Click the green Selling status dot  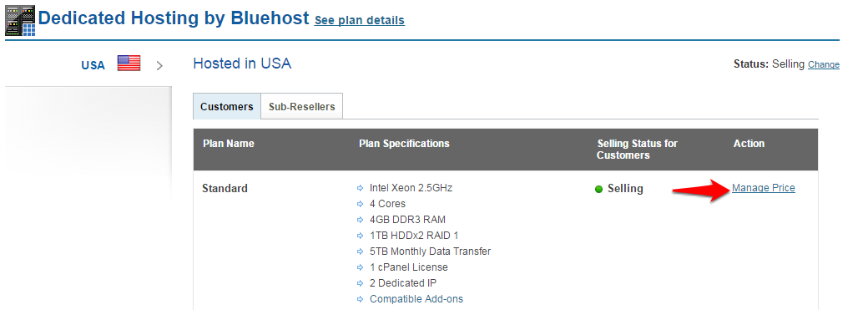(598, 190)
